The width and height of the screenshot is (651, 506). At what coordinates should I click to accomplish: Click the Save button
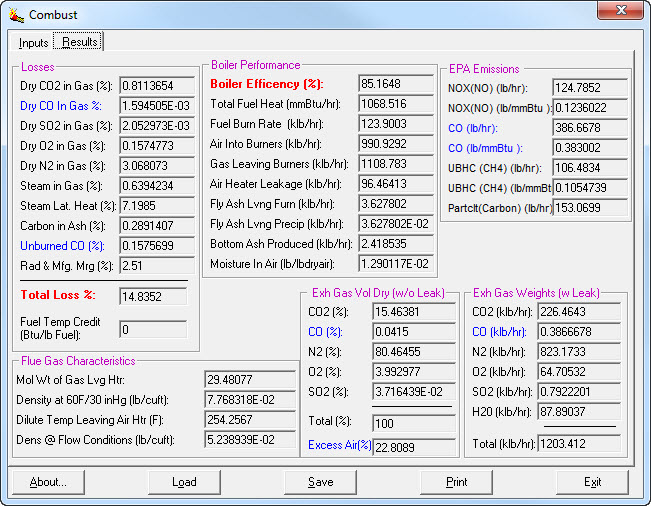[320, 482]
